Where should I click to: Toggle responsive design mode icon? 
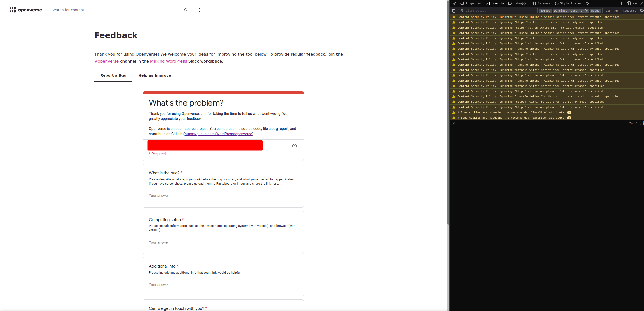tap(628, 3)
